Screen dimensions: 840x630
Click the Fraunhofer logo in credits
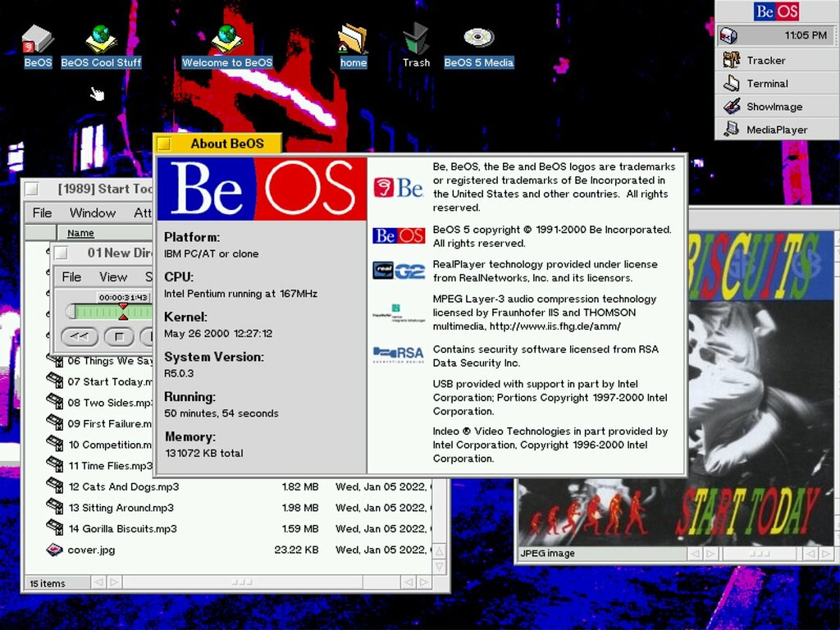coord(399,313)
